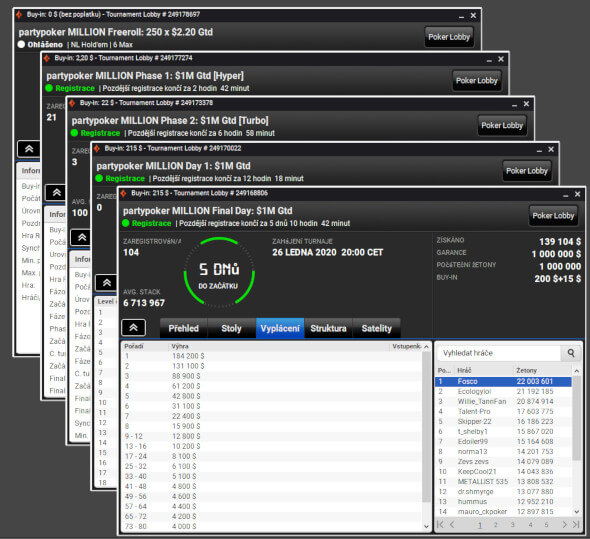Click Poker Lobby in Final Day window
Screen dimensions: 590x539
[553, 216]
